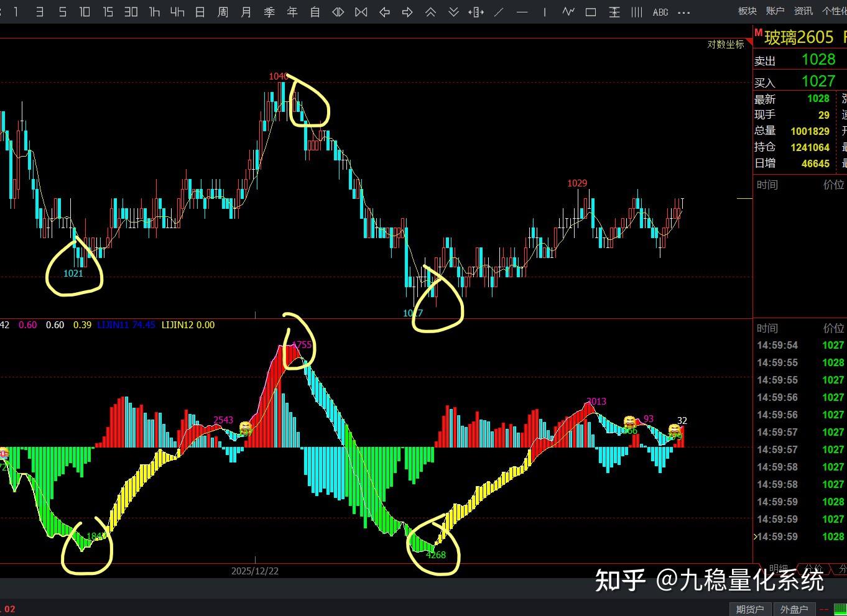Click the 玻璃2605 contract title
The width and height of the screenshot is (847, 616).
point(799,37)
